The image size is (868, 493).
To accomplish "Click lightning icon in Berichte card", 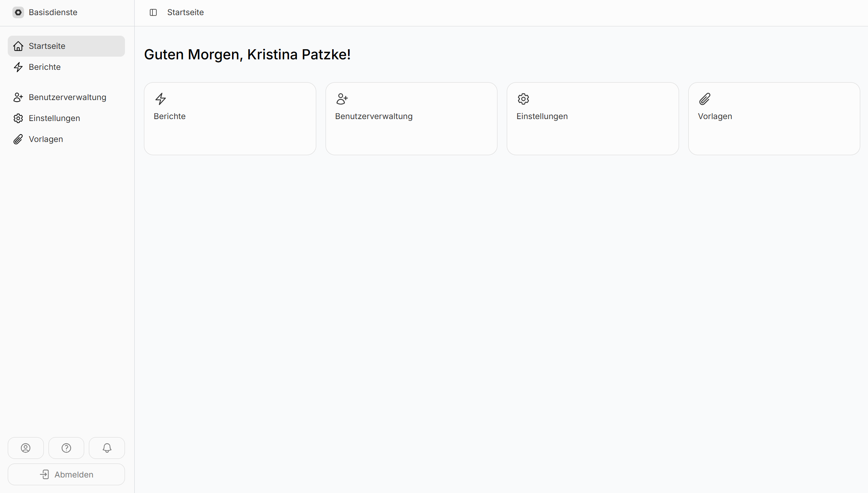I will pos(161,99).
